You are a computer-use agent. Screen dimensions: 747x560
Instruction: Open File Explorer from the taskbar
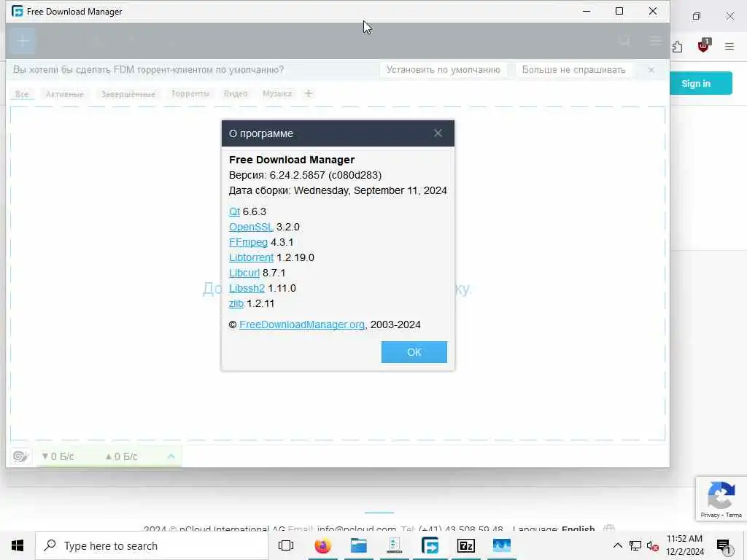(359, 545)
